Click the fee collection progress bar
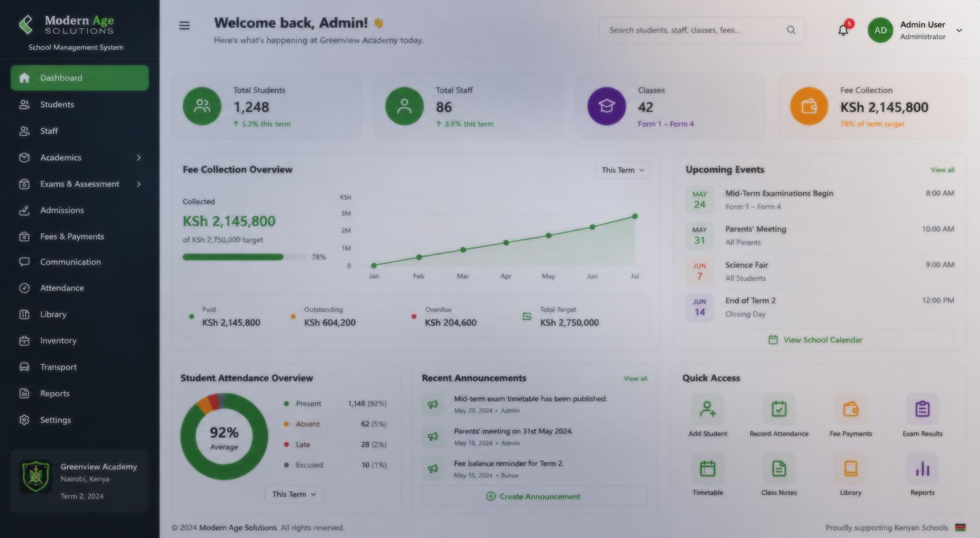This screenshot has width=980, height=538. pos(244,257)
